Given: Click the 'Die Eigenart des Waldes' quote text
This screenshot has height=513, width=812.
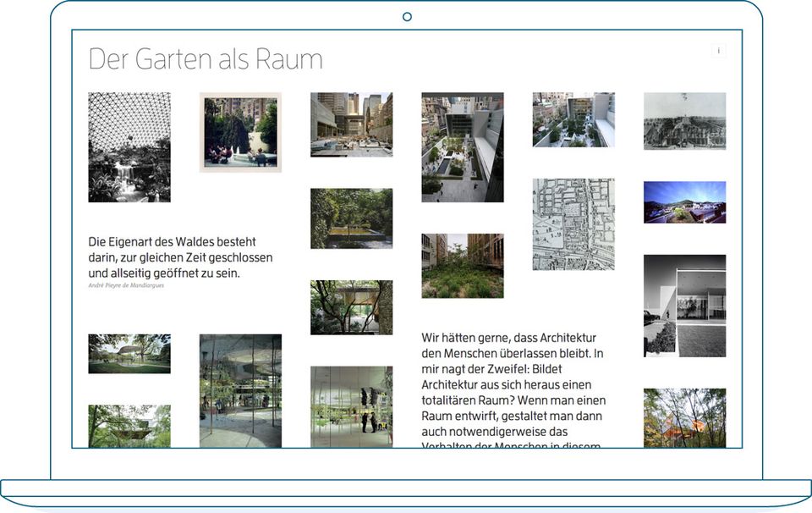Looking at the screenshot, I should click(x=180, y=257).
